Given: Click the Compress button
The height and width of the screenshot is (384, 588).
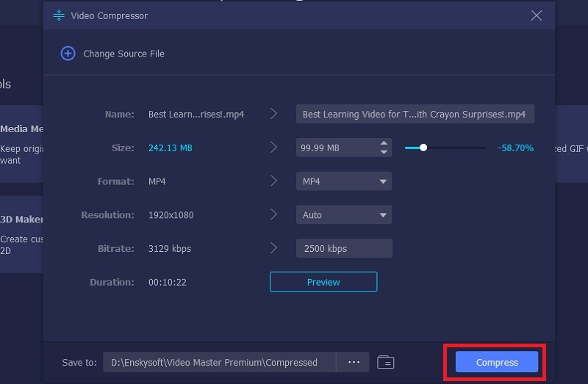Looking at the screenshot, I should point(497,362).
